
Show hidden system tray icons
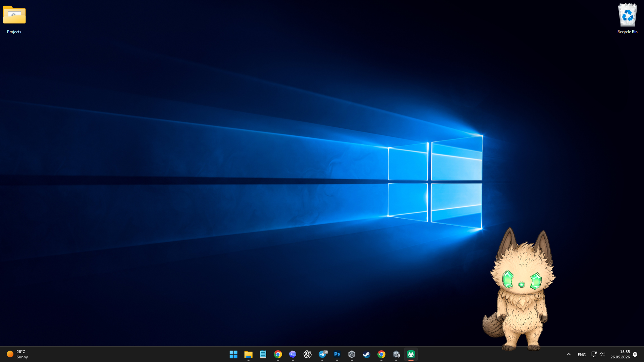569,354
